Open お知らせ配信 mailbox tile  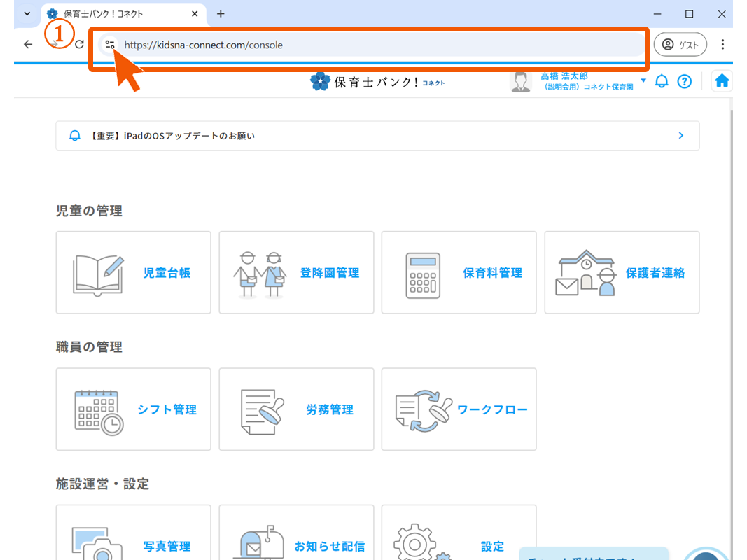pos(296,535)
